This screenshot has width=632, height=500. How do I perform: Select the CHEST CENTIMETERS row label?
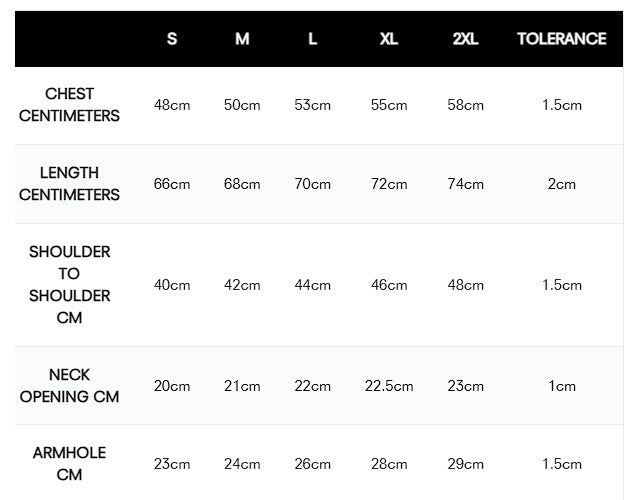[x=70, y=105]
